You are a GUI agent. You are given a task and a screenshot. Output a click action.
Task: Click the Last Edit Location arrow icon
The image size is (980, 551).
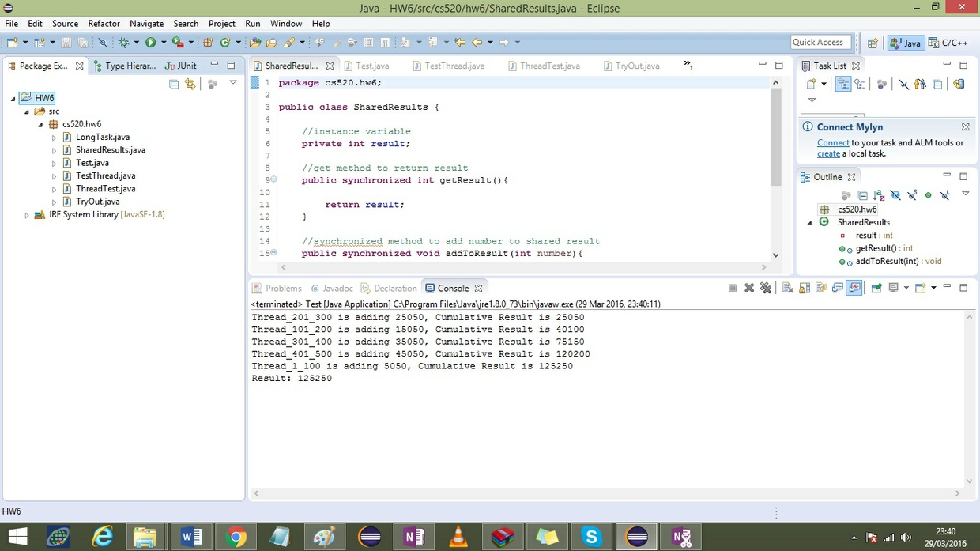tap(460, 42)
